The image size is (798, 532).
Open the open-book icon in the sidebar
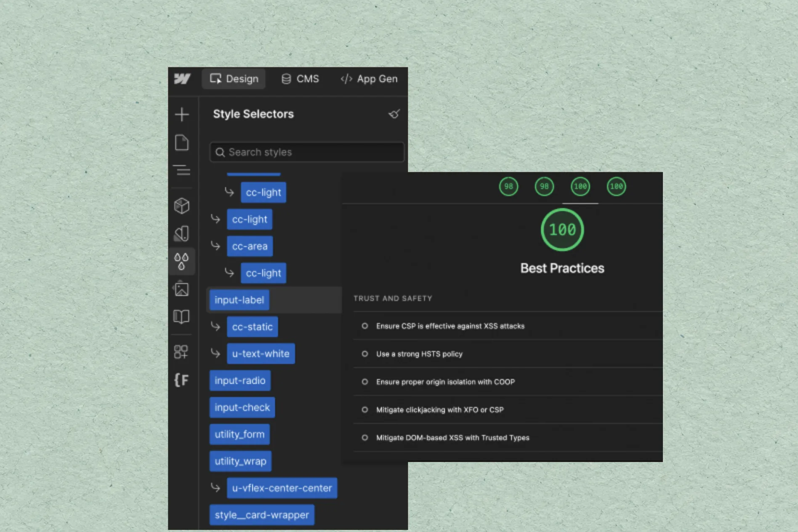point(181,317)
